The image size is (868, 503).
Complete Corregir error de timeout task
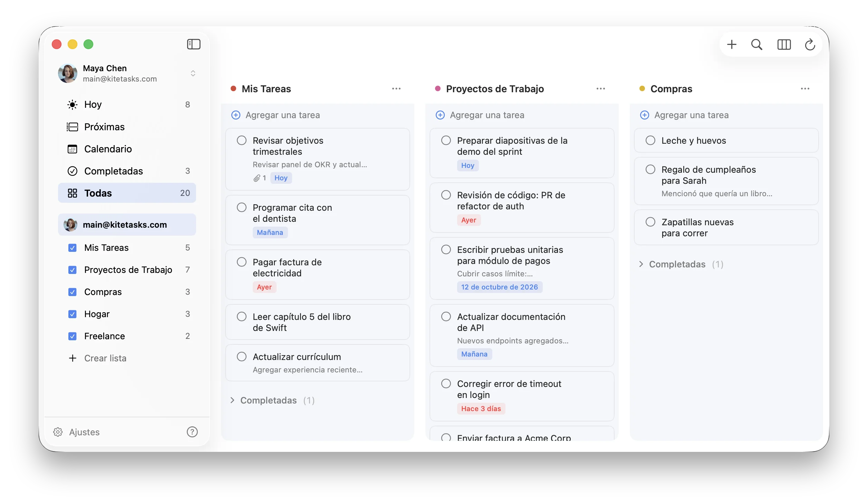tap(446, 383)
